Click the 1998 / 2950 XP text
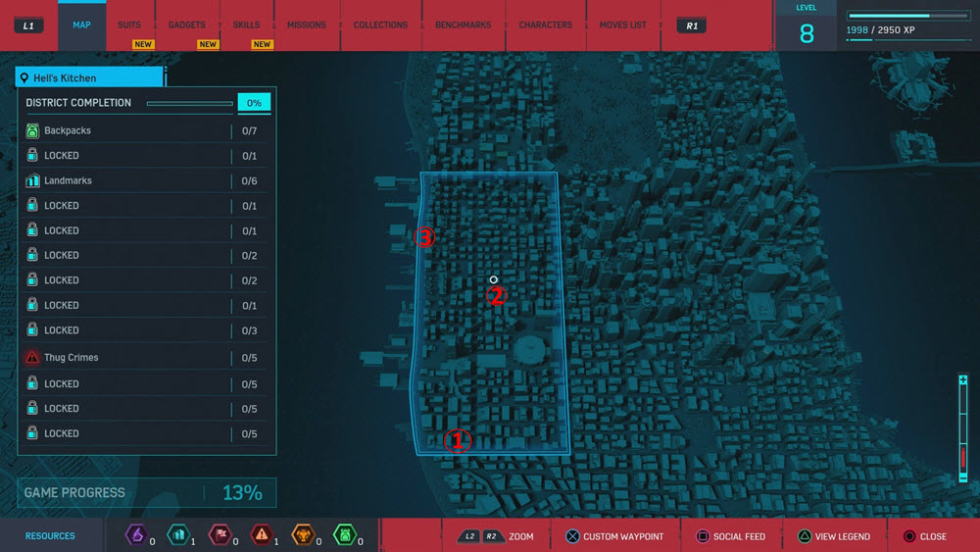The height and width of the screenshot is (552, 980). pos(880,30)
